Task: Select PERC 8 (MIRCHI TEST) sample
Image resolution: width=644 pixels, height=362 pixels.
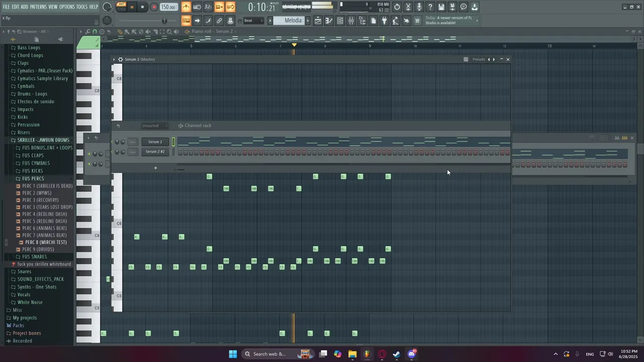Action: 46,242
